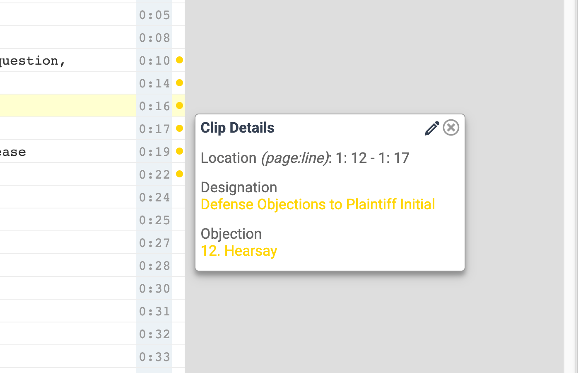Click the yellow dot marker at 0:10

[179, 60]
